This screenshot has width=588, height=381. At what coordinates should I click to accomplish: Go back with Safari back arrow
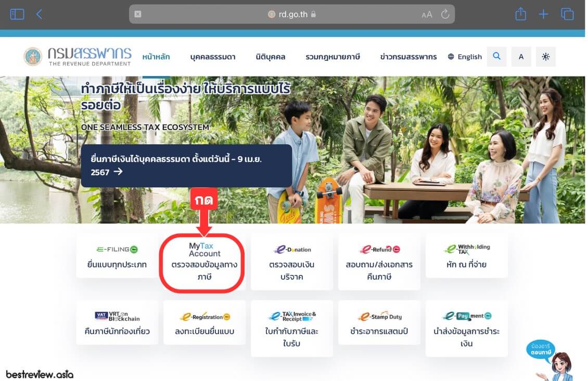[x=39, y=14]
